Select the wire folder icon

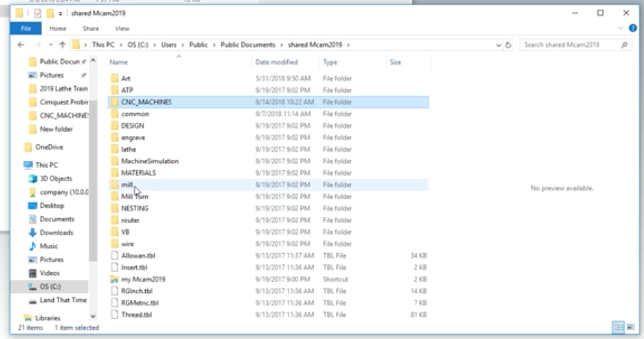(x=115, y=244)
